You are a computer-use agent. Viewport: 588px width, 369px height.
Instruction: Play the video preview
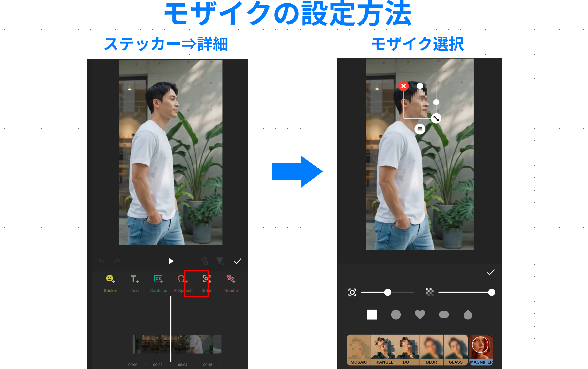(171, 261)
